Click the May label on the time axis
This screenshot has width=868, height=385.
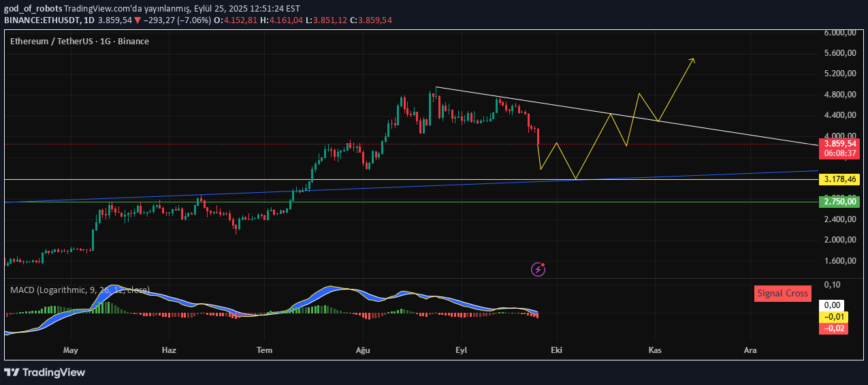(x=71, y=350)
